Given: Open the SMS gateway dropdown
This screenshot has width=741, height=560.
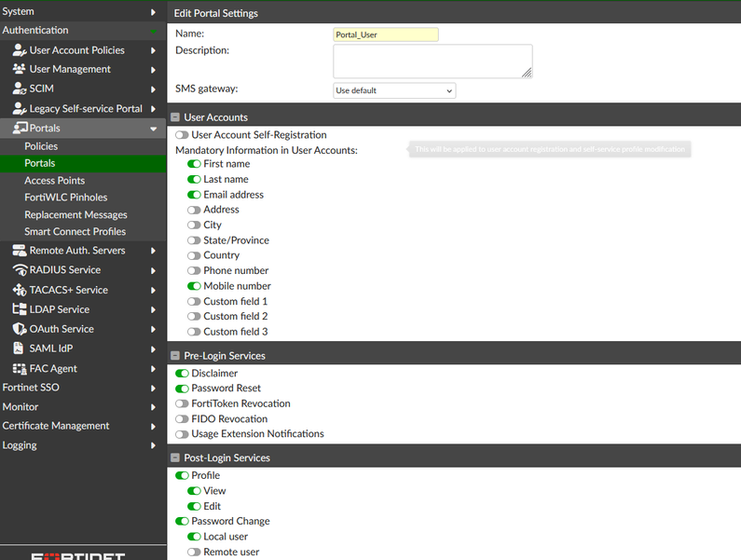Looking at the screenshot, I should (394, 90).
